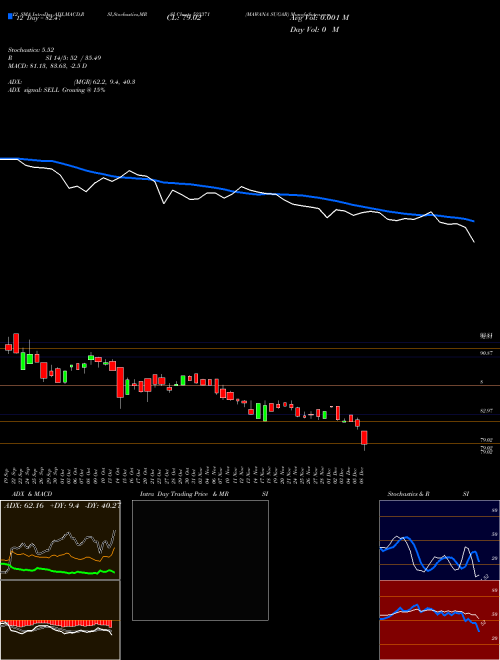The width and height of the screenshot is (500, 660).
Task: Click the 'Stochastics: 5.52' reading
Action: point(31,50)
